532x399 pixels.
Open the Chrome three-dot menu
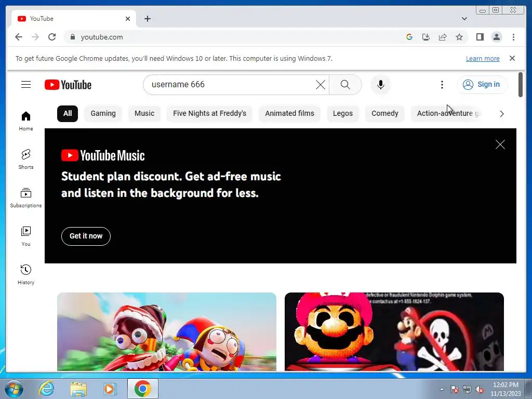[513, 37]
